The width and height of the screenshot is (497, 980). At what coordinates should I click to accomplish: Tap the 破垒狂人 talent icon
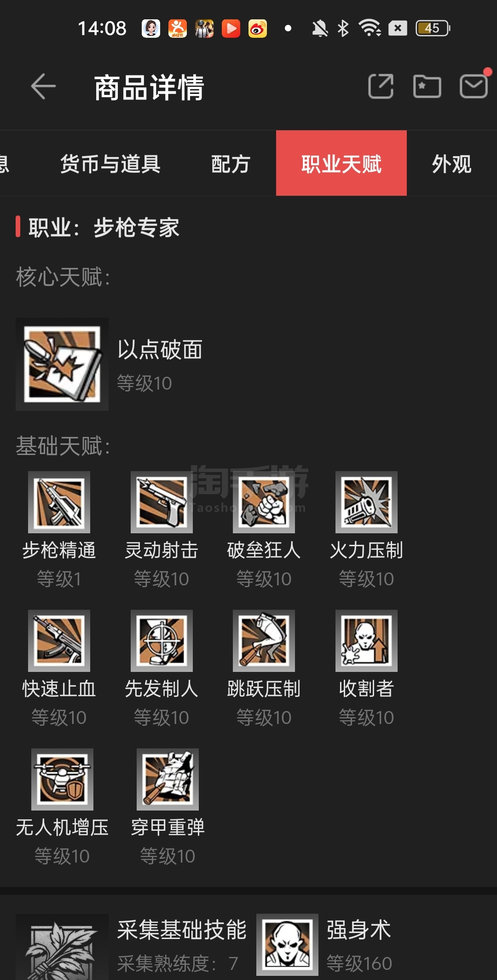(x=264, y=502)
